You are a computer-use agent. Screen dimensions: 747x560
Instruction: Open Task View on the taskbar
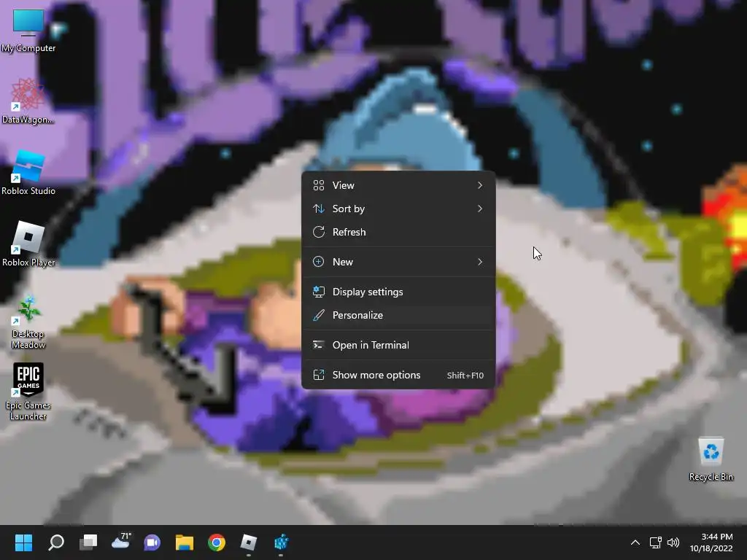[x=88, y=542]
